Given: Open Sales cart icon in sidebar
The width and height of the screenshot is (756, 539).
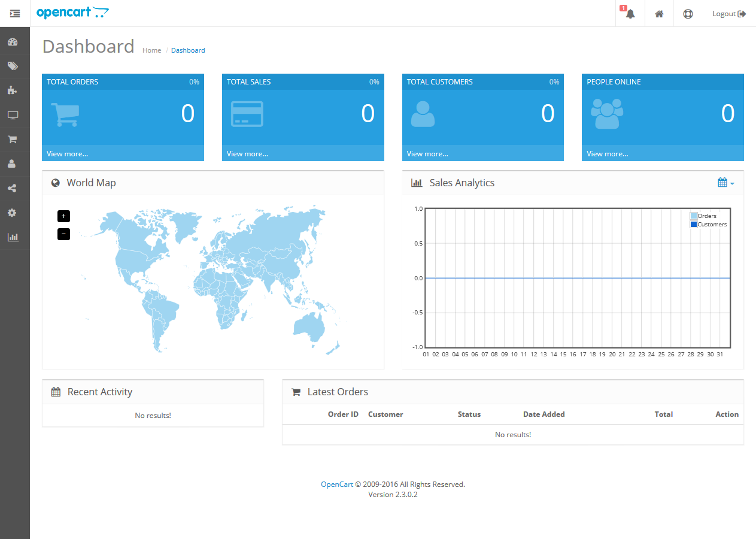Looking at the screenshot, I should click(x=13, y=140).
